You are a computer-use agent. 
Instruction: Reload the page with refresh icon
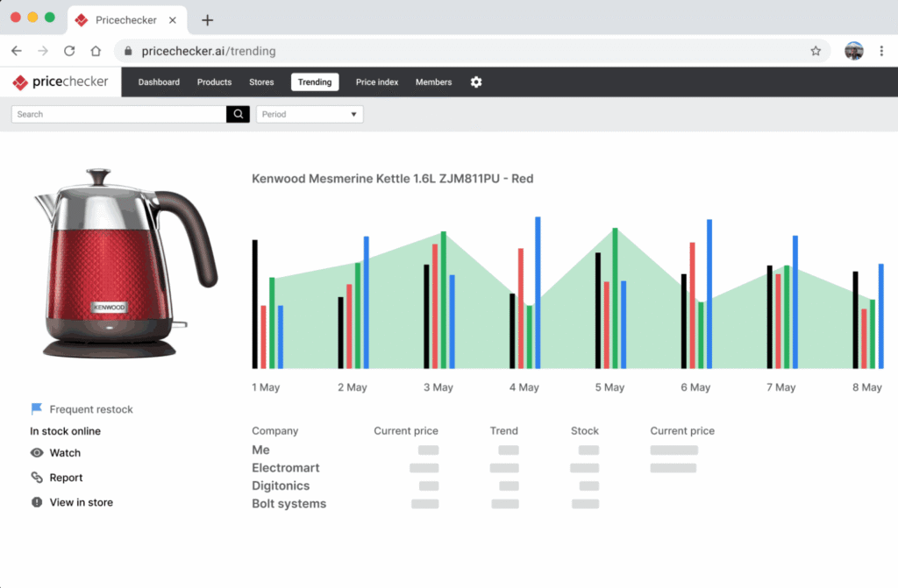point(69,51)
